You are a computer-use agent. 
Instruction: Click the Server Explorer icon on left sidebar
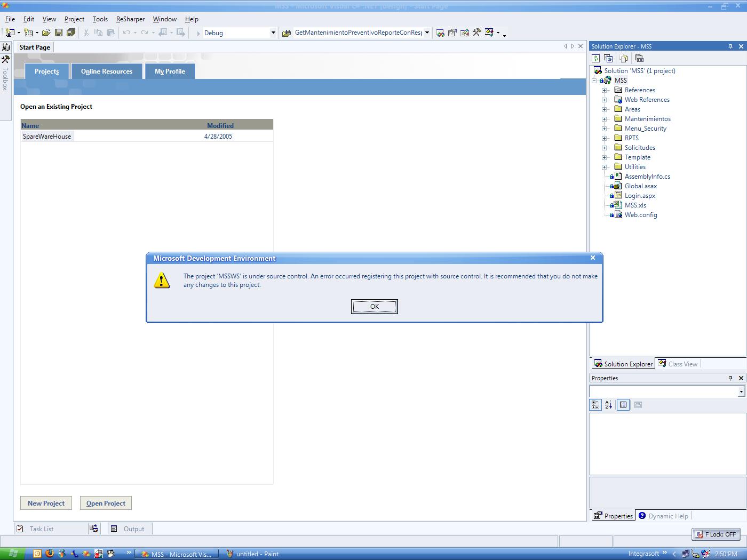(x=6, y=47)
